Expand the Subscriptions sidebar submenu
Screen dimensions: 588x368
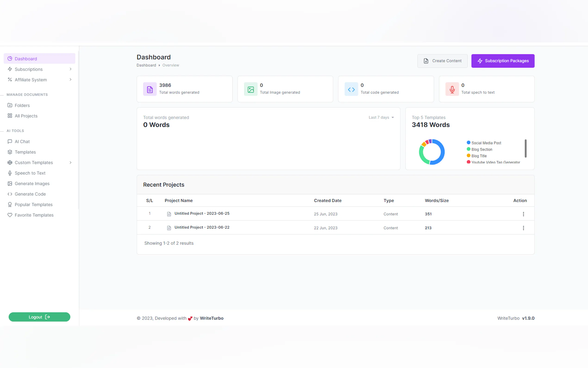[70, 69]
